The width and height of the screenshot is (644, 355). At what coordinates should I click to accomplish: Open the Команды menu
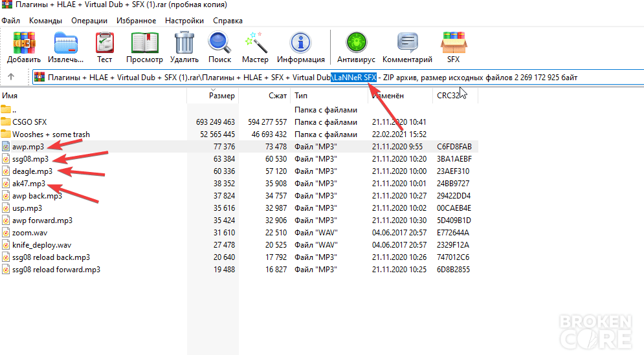pos(45,21)
